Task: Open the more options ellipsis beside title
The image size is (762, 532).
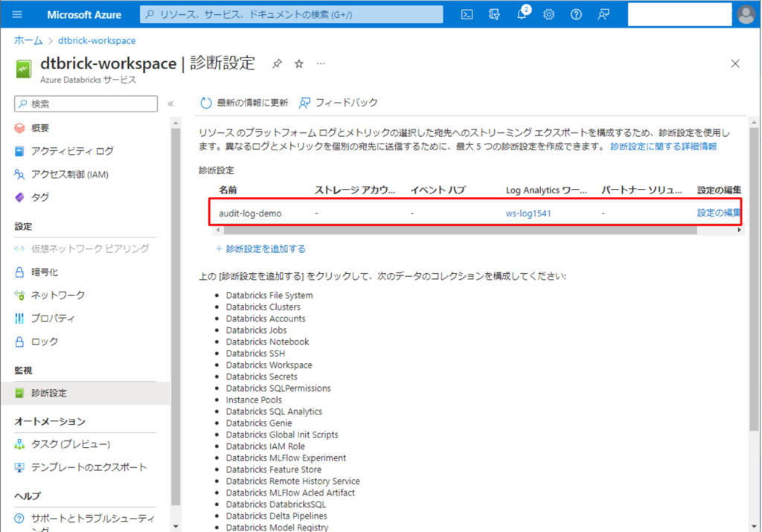Action: 321,64
